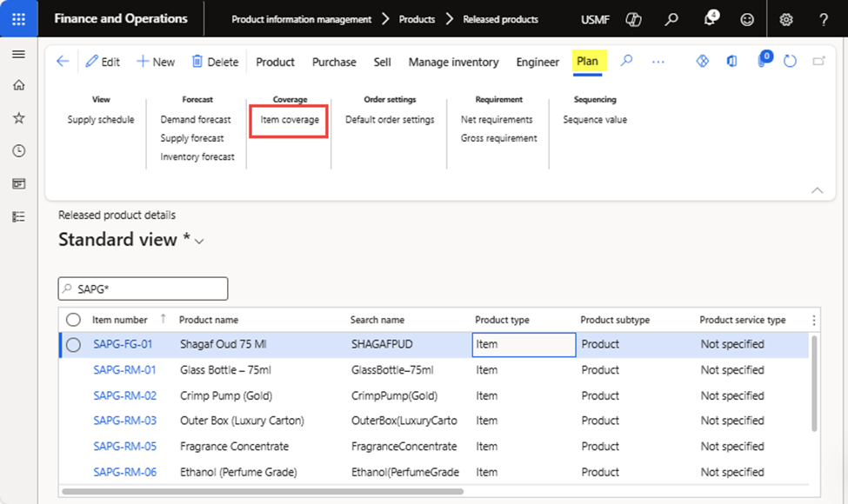
Task: Click the grid horizontal scrollbar
Action: [263, 492]
